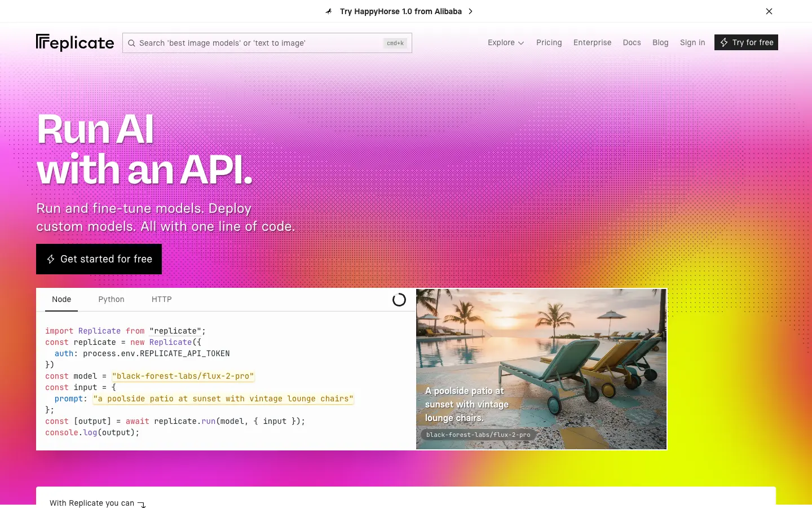Go to Docs
The height and width of the screenshot is (508, 812).
[x=632, y=42]
